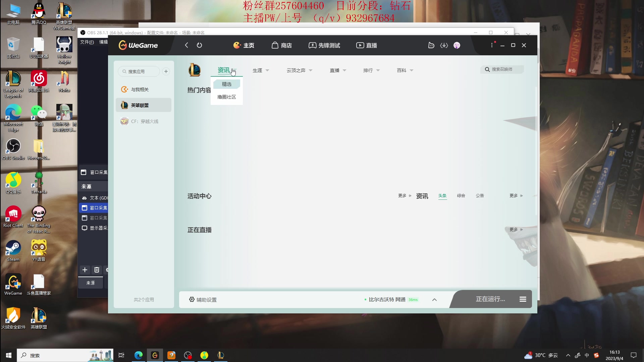Click the refresh icon in WeGame toolbar
Viewport: 644px width, 362px height.
(200, 45)
